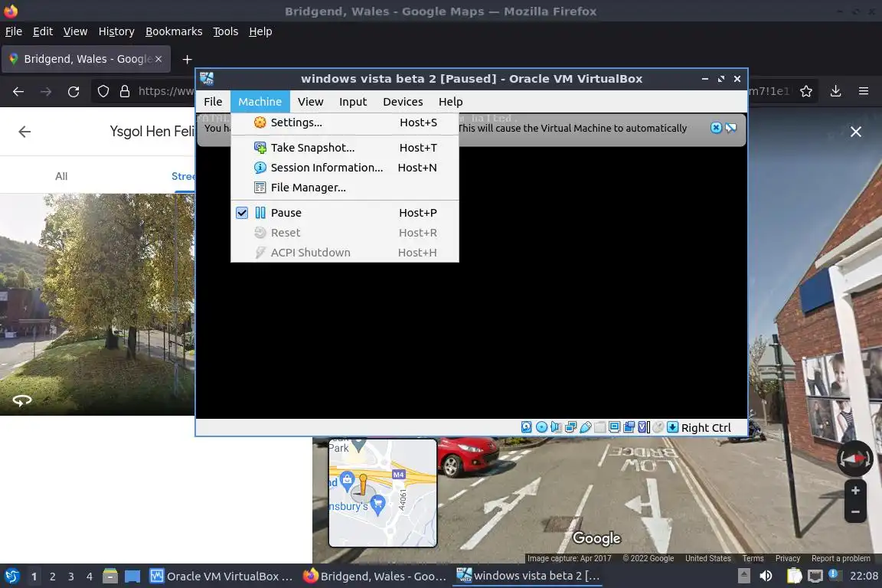Click audio indicator in VirtualBox status bar
Viewport: 882px width, 588px height.
coord(556,427)
